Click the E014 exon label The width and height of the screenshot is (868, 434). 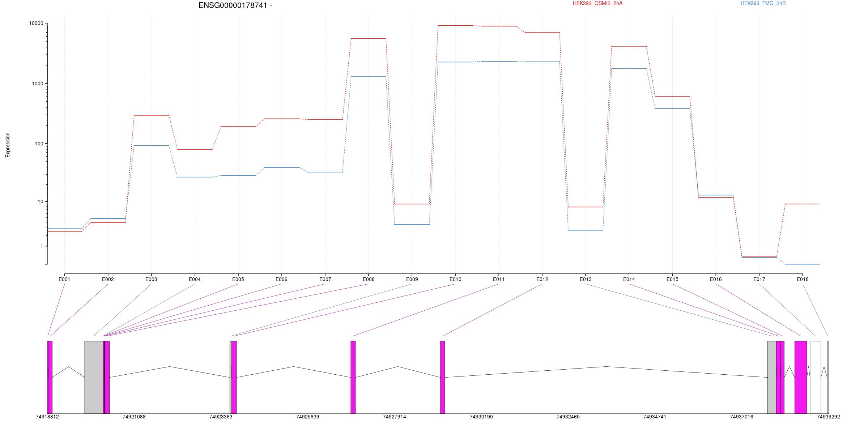629,279
